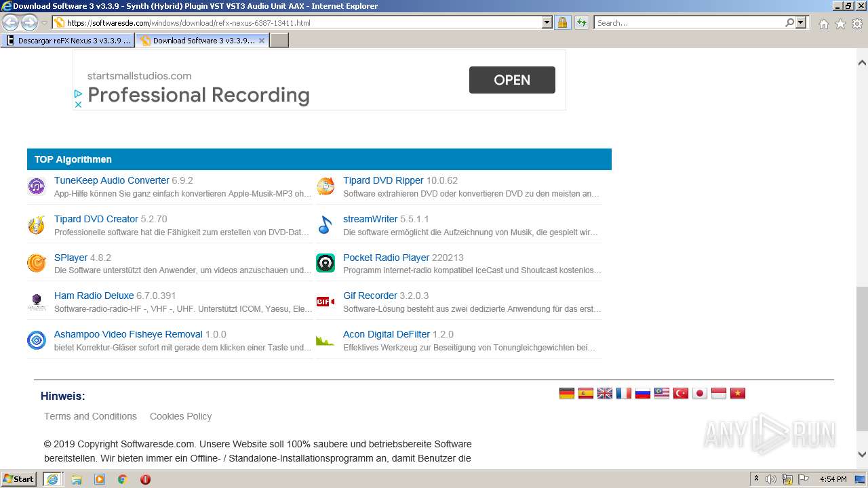This screenshot has height=488, width=868.
Task: Switch language with the Indonesian flag
Action: (x=719, y=393)
